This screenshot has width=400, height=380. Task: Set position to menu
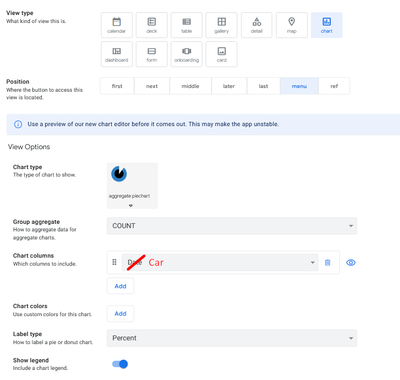pos(299,86)
